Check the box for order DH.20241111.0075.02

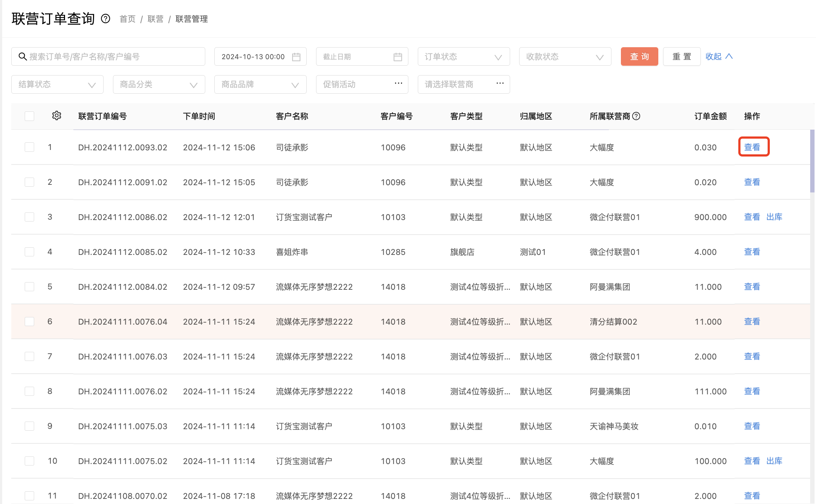(x=29, y=461)
